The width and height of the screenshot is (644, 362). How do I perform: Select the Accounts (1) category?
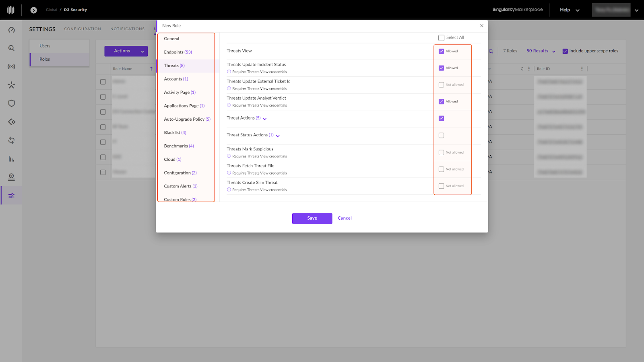click(176, 79)
